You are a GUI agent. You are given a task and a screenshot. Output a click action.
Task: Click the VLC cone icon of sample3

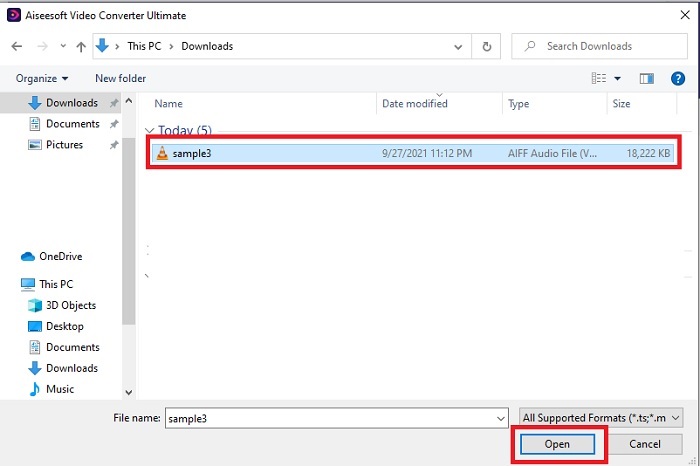pos(162,154)
